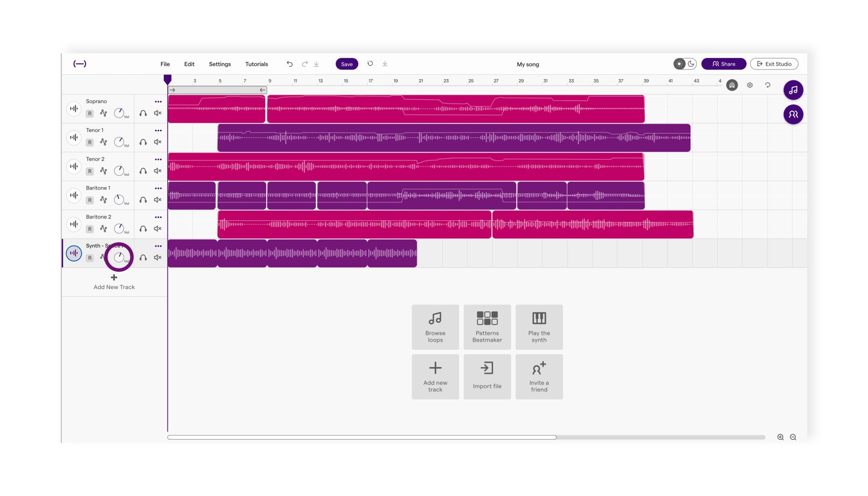Click the profile/collaborator icon top right
Screen dimensions: 868x496
pos(793,114)
